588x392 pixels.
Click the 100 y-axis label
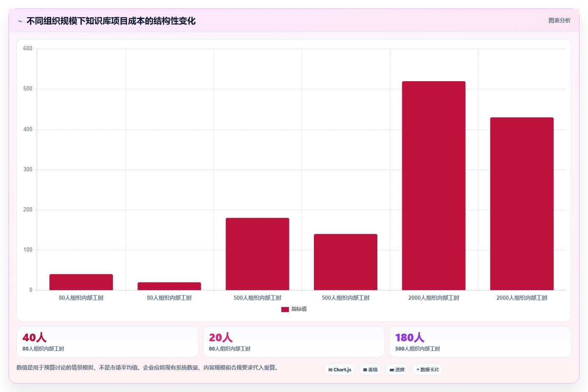(28, 250)
